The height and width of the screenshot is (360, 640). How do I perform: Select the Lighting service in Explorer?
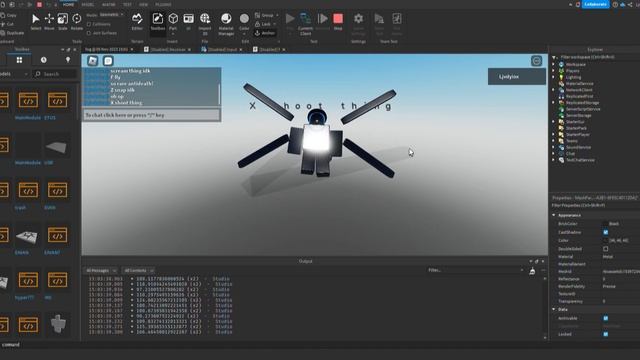click(x=573, y=77)
